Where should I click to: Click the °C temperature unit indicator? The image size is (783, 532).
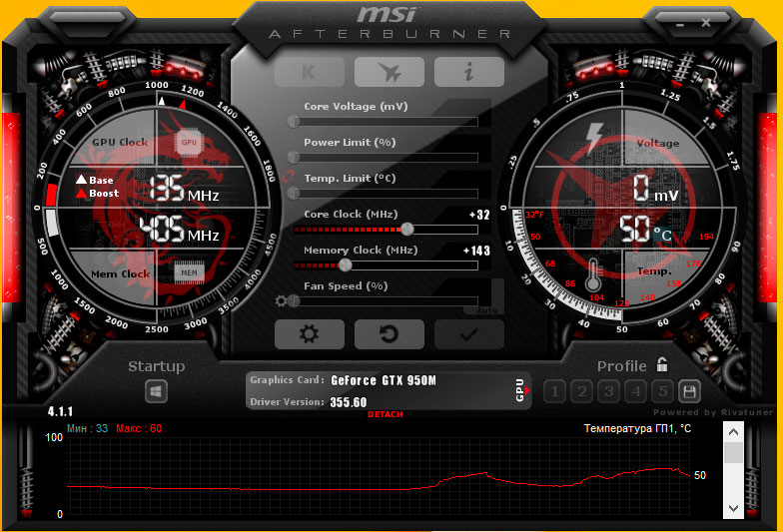coord(662,235)
